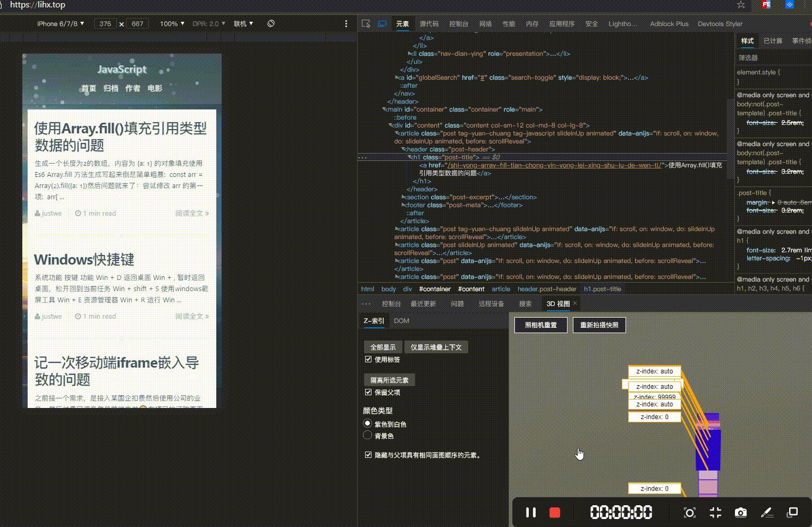Click the 重新拍摄快照 button
812x527 pixels.
coord(599,325)
